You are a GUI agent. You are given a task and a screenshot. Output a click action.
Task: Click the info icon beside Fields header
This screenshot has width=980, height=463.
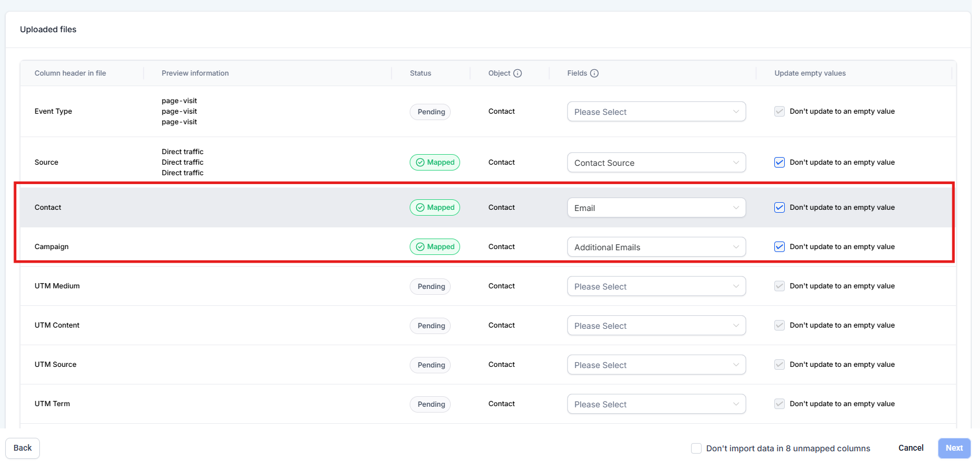(594, 73)
